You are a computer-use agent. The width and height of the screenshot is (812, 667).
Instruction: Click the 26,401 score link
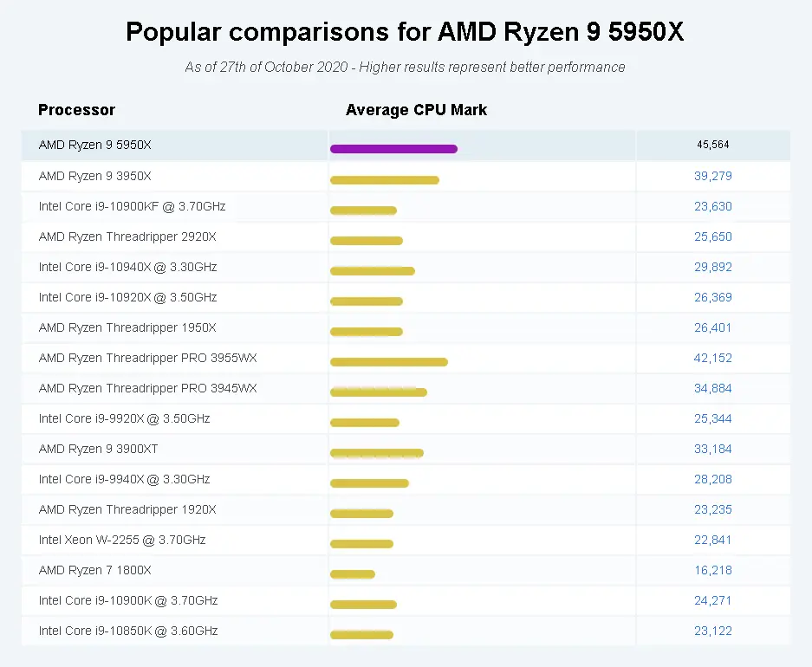(712, 327)
